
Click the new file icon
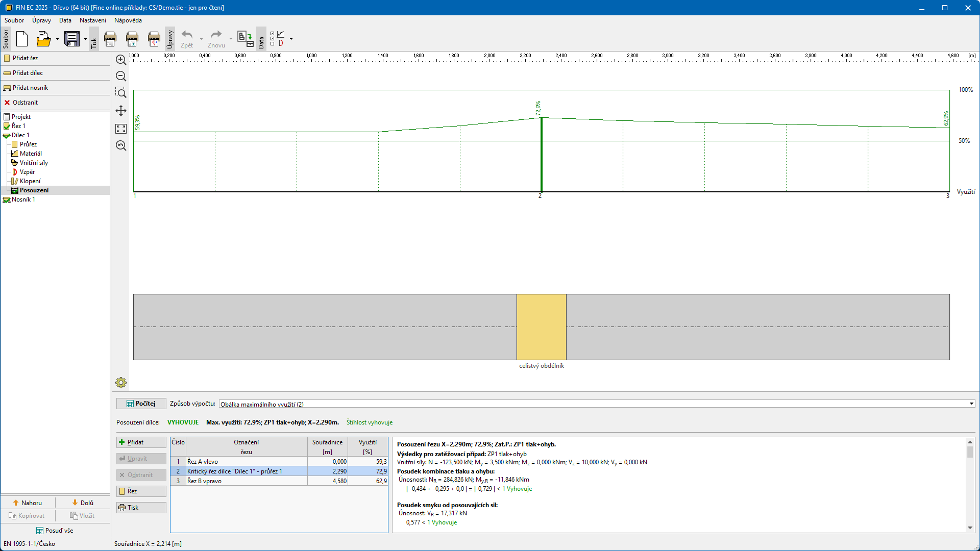click(22, 39)
